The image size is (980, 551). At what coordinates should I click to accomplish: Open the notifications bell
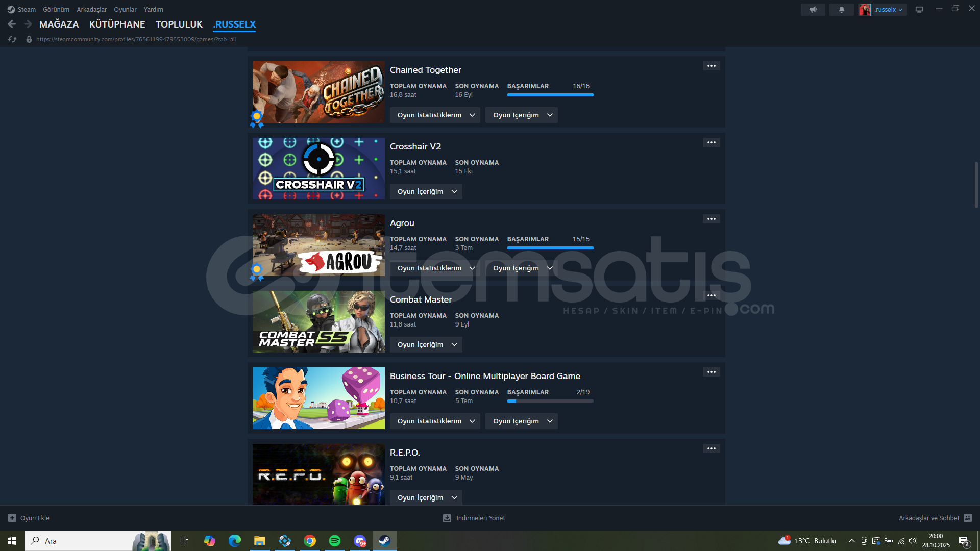click(841, 10)
